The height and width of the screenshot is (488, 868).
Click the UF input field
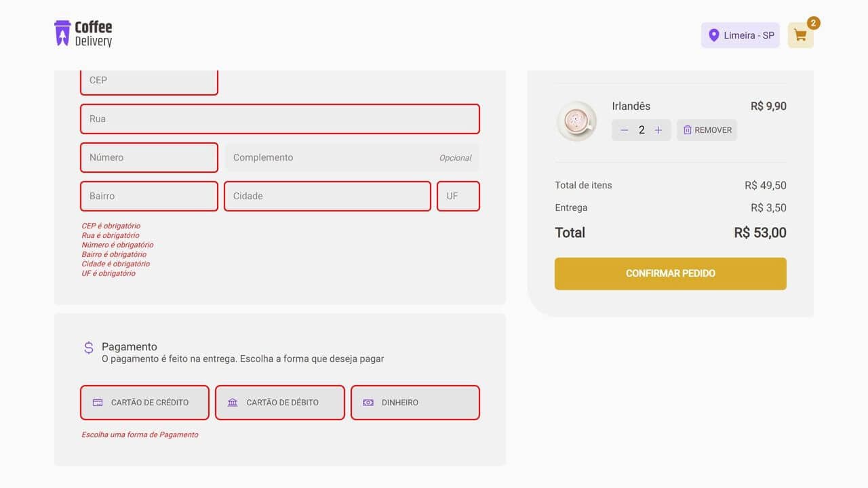(458, 196)
